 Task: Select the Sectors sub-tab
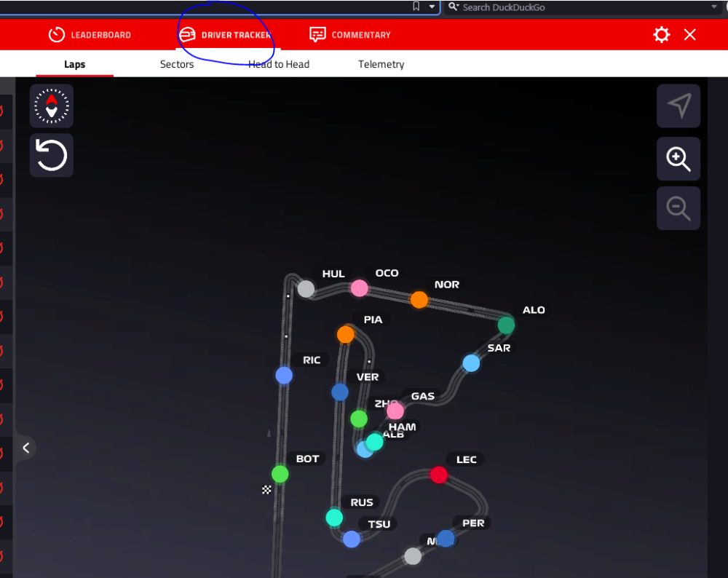pyautogui.click(x=177, y=64)
